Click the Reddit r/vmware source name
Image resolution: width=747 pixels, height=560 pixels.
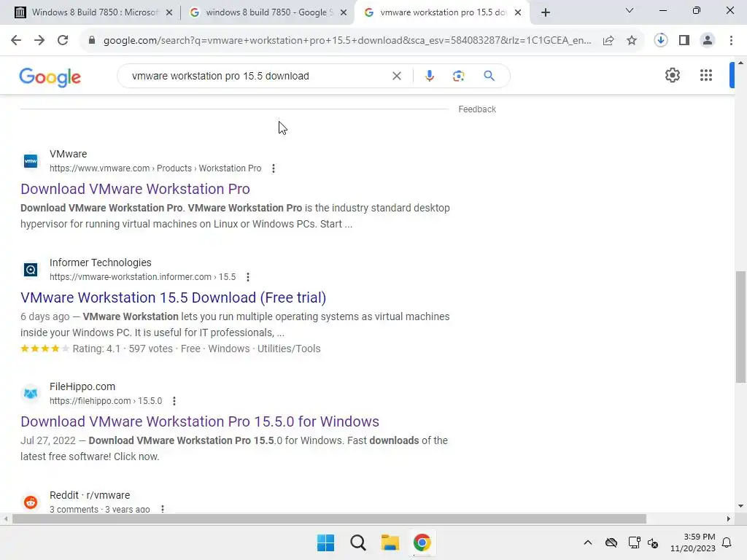[90, 495]
